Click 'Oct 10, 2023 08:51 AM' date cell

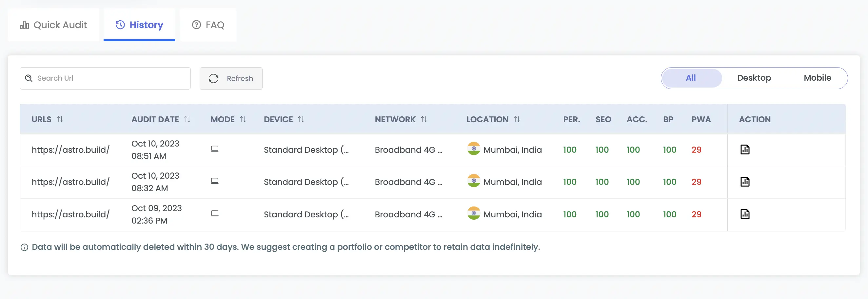click(x=155, y=150)
